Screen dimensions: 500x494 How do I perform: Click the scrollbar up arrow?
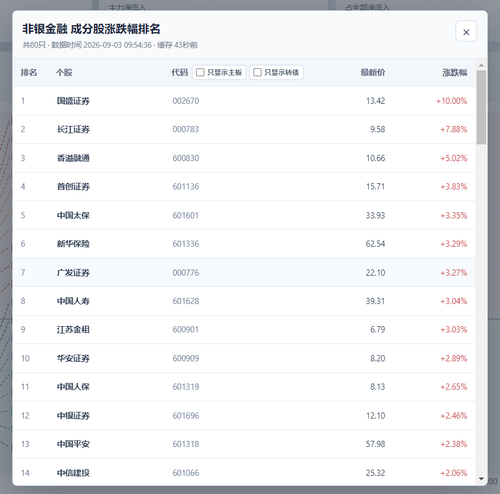481,65
